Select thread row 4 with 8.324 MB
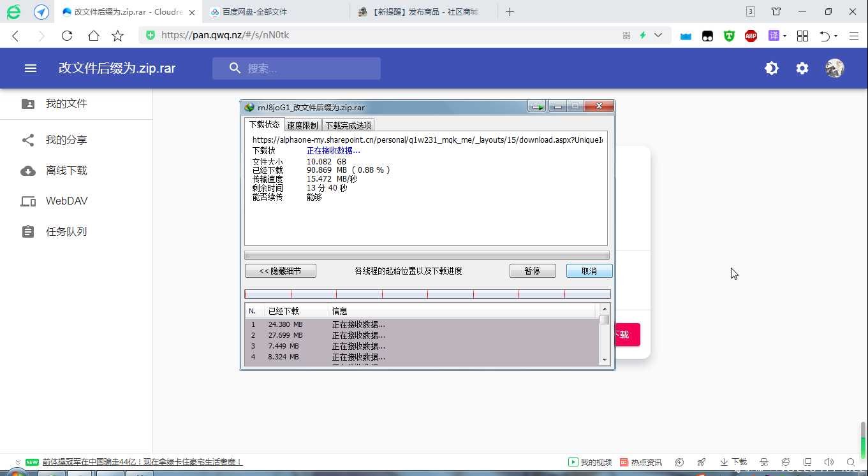Screen dimensions: 868x476 (422, 357)
